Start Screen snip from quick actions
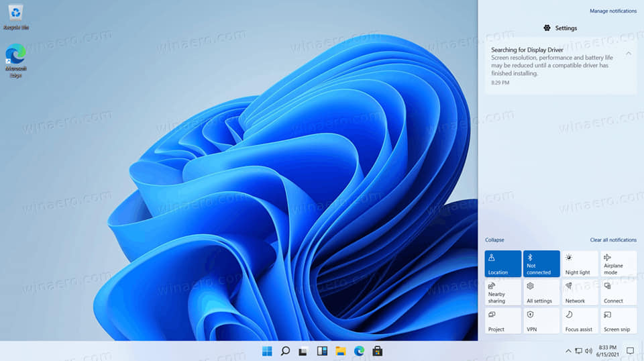The height and width of the screenshot is (361, 644). tap(619, 321)
